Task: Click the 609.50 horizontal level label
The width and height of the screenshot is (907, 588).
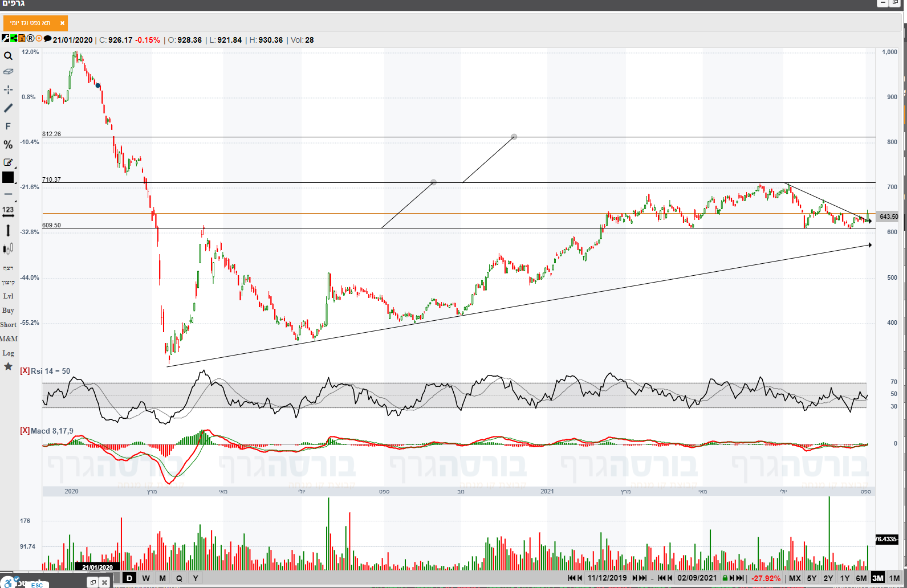Action: [x=51, y=225]
